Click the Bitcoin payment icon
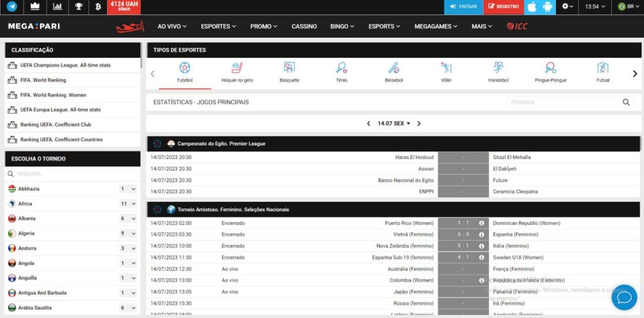This screenshot has height=318, width=644. pyautogui.click(x=97, y=7)
